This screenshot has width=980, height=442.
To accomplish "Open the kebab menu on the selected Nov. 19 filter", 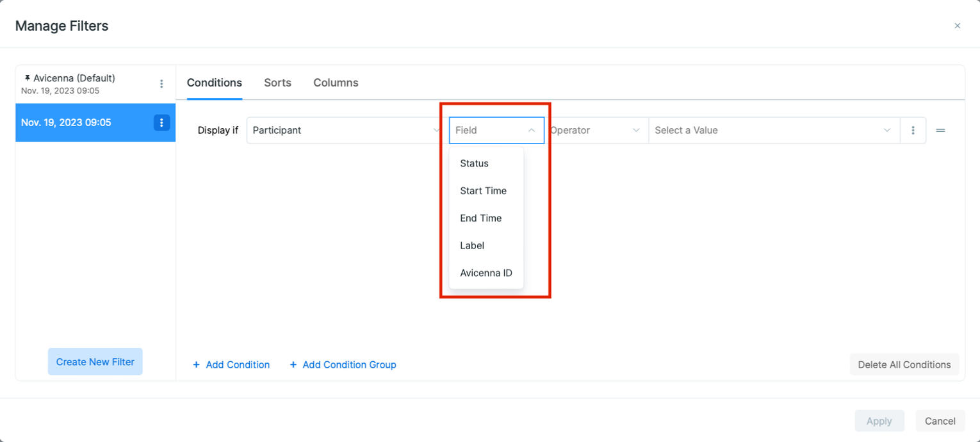I will coord(161,122).
